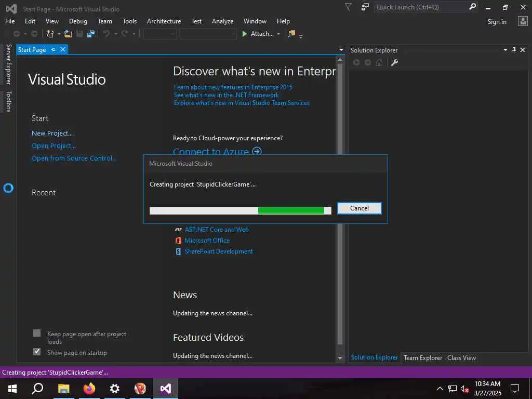Open the Server Explorer side tab
The image size is (532, 399).
(x=8, y=64)
